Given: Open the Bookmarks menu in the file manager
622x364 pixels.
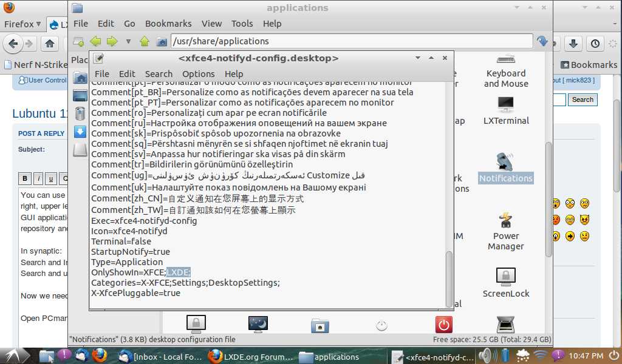Looking at the screenshot, I should click(168, 24).
